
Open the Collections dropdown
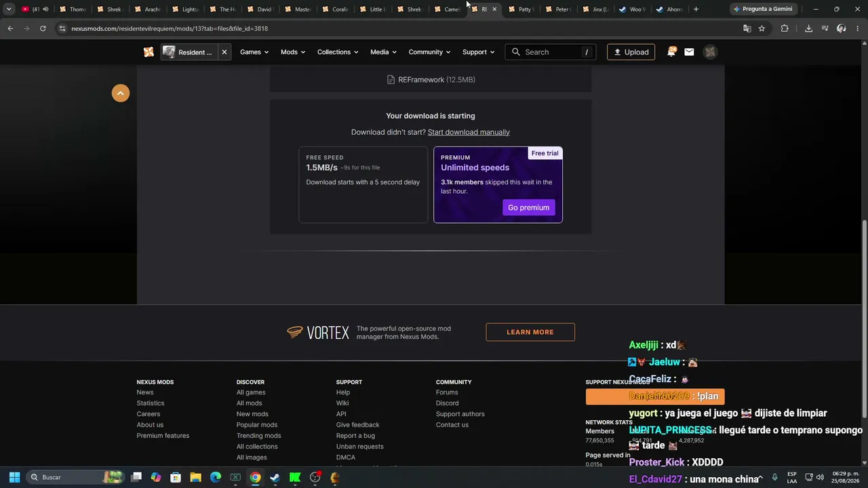coord(338,52)
